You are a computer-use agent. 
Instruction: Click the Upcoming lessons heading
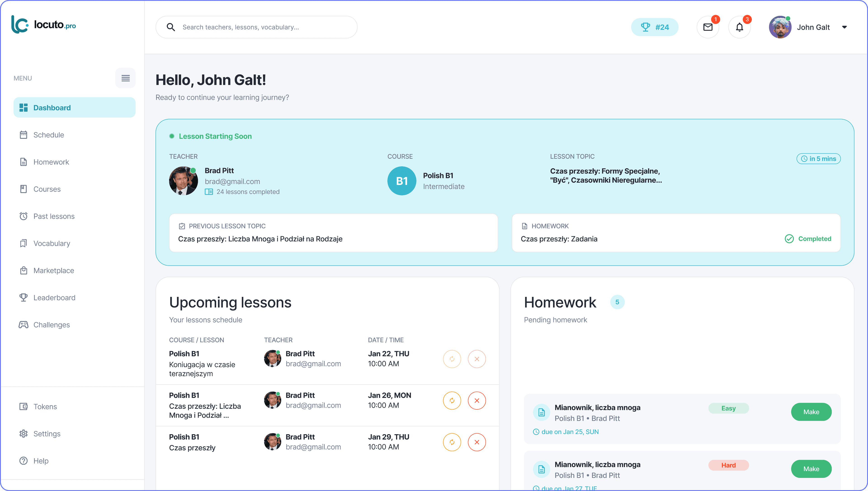tap(230, 302)
